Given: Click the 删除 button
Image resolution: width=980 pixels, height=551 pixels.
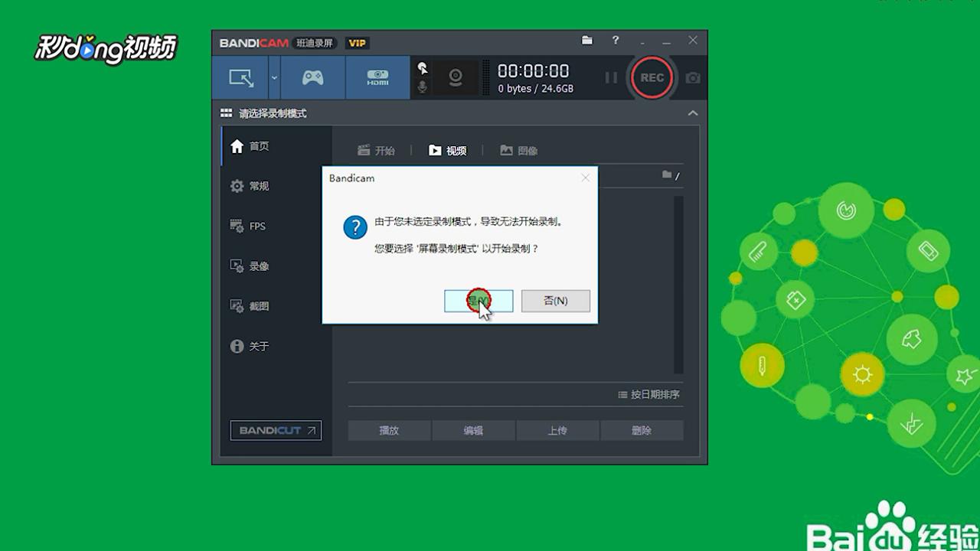Looking at the screenshot, I should click(642, 430).
